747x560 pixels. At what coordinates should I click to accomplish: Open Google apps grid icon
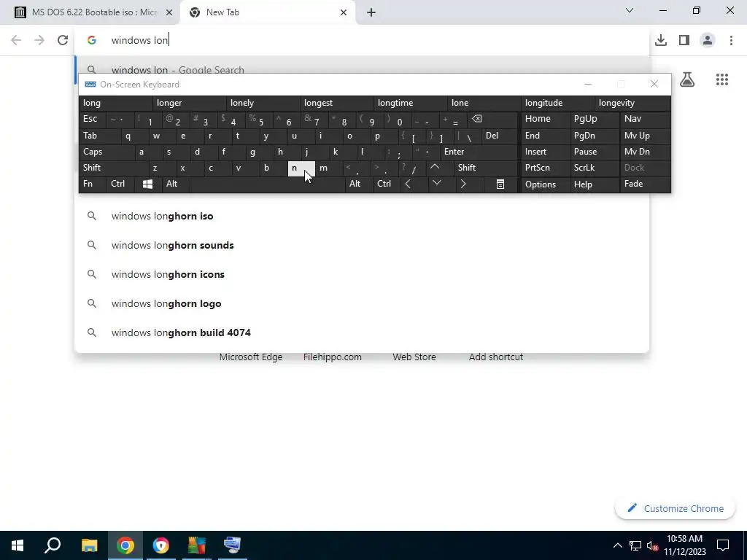coord(722,79)
